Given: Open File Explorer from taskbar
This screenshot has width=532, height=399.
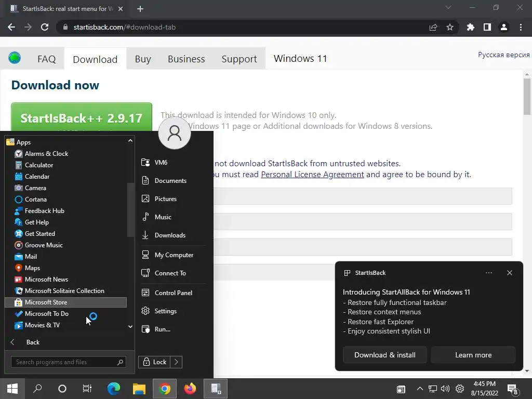Looking at the screenshot, I should click(139, 389).
